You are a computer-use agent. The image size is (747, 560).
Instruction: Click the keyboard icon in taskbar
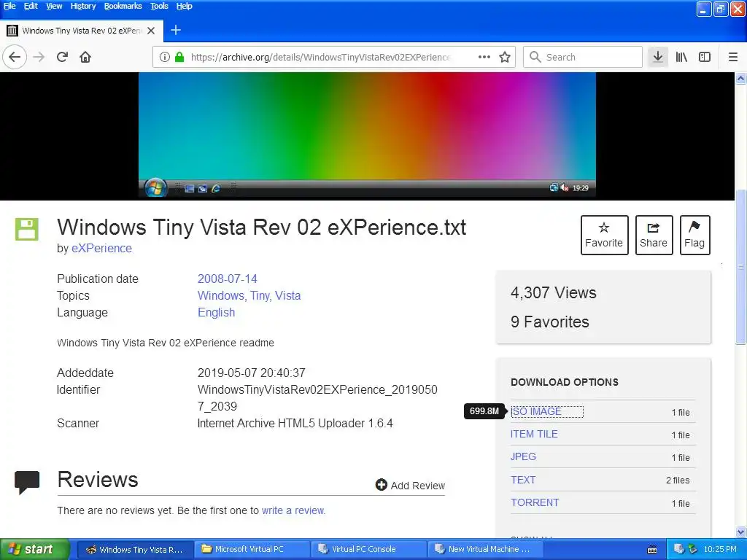pos(652,550)
